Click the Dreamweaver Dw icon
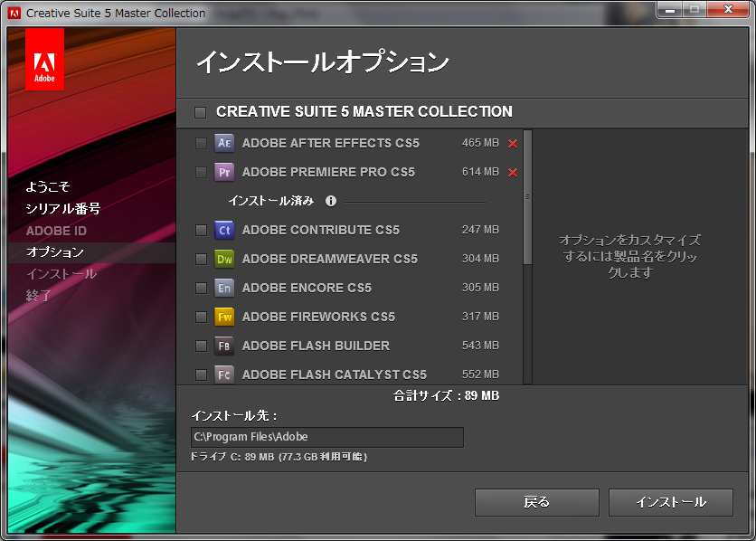The image size is (756, 541). pyautogui.click(x=224, y=259)
